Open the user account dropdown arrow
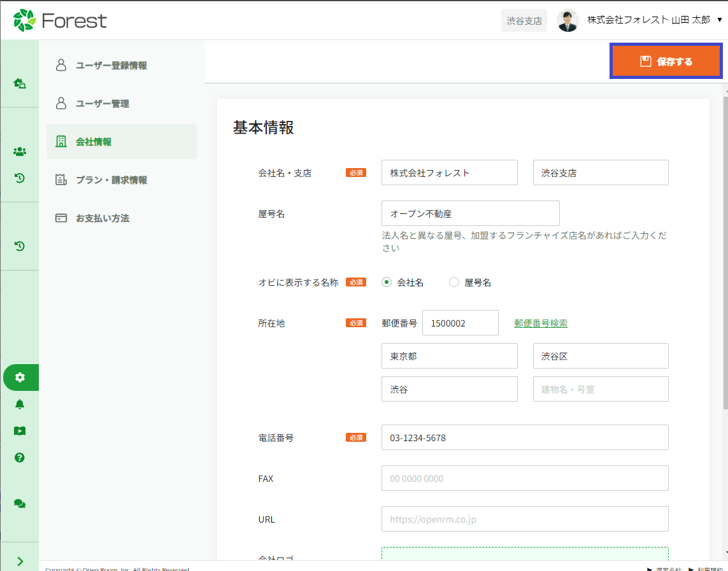Viewport: 728px width, 571px height. click(720, 20)
